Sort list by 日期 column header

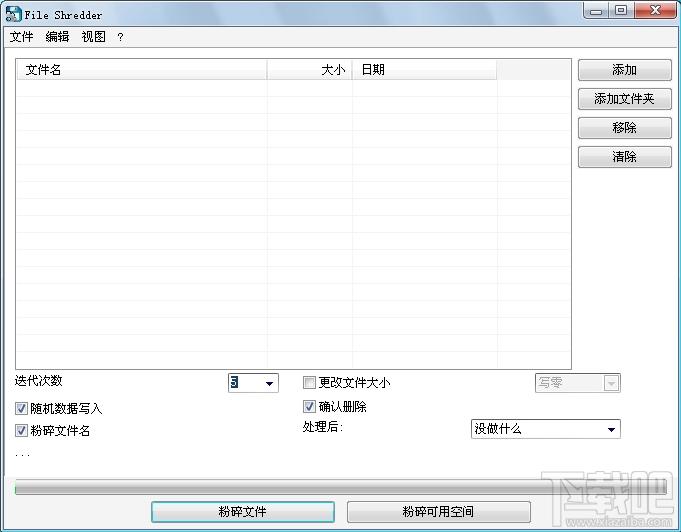click(424, 70)
